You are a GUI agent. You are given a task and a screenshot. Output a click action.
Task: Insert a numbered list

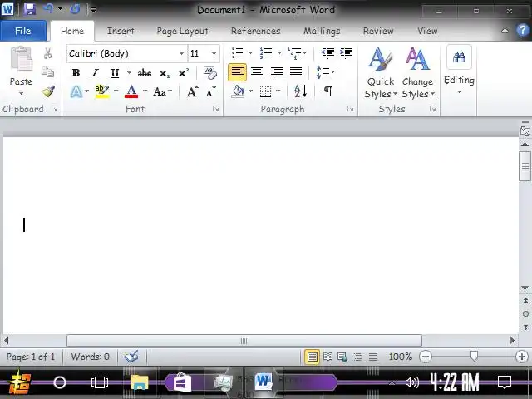tap(266, 53)
